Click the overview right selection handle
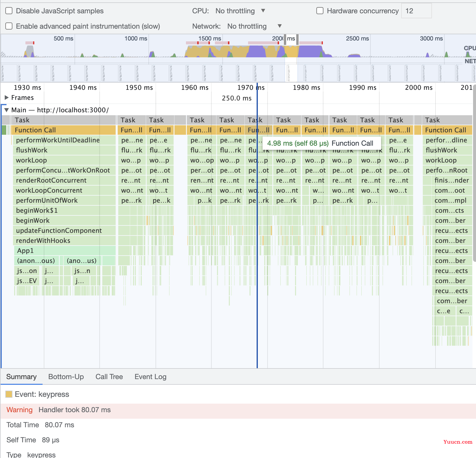The width and height of the screenshot is (476, 458). click(297, 39)
